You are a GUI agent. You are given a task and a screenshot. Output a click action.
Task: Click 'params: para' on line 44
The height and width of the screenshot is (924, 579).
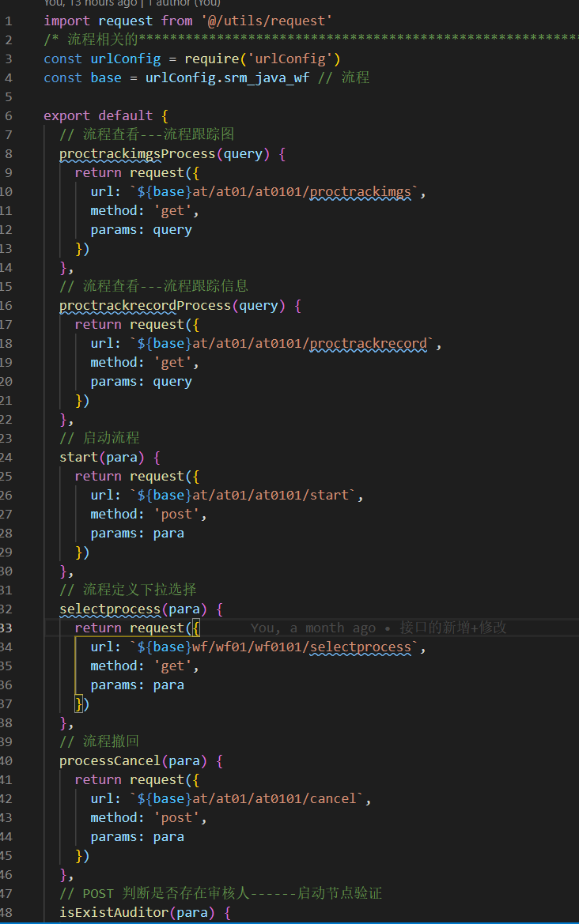(138, 837)
